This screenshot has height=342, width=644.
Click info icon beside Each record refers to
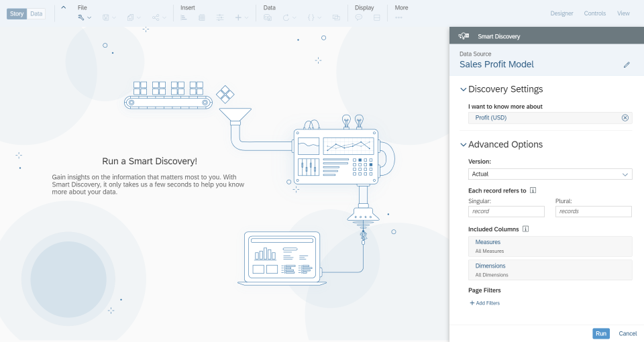click(x=533, y=190)
